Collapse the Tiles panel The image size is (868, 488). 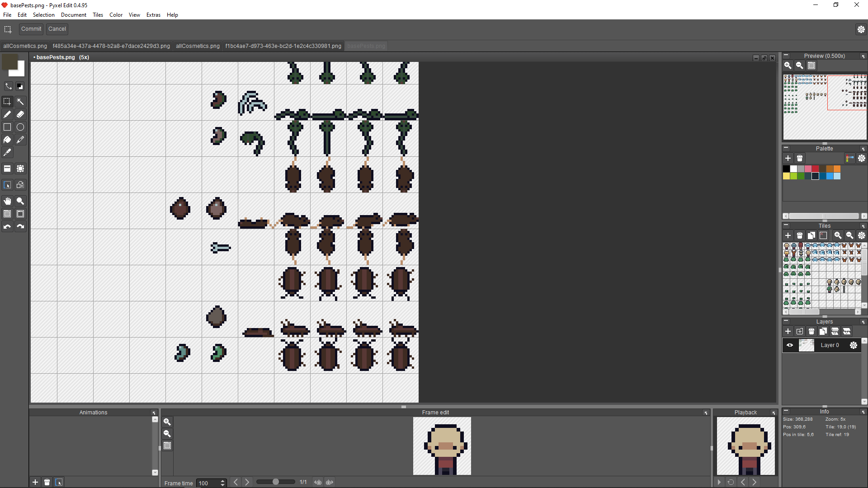(786, 225)
